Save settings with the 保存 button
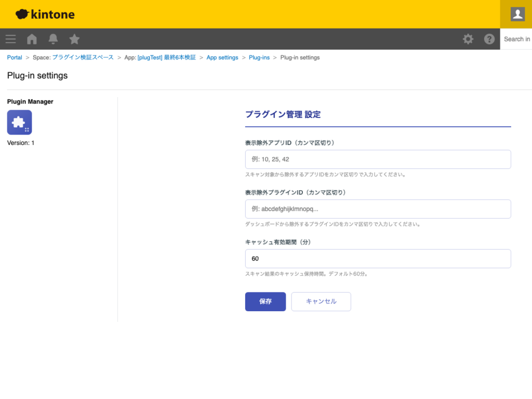532x399 pixels. [265, 301]
